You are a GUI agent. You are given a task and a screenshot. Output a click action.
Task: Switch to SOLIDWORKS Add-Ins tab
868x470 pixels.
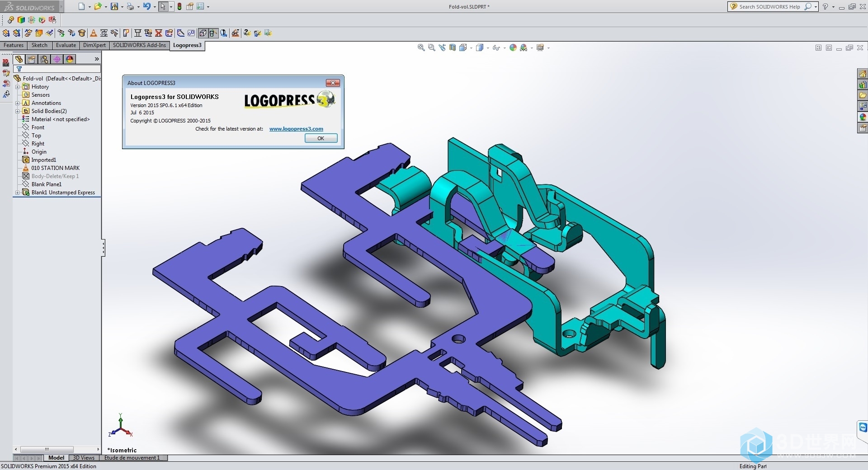140,45
